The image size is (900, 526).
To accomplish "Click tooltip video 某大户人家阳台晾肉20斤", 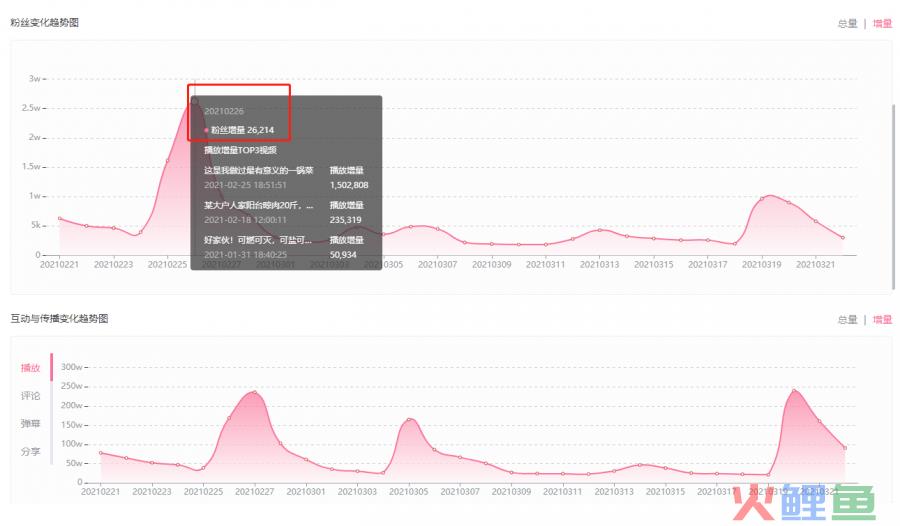I will 258,205.
